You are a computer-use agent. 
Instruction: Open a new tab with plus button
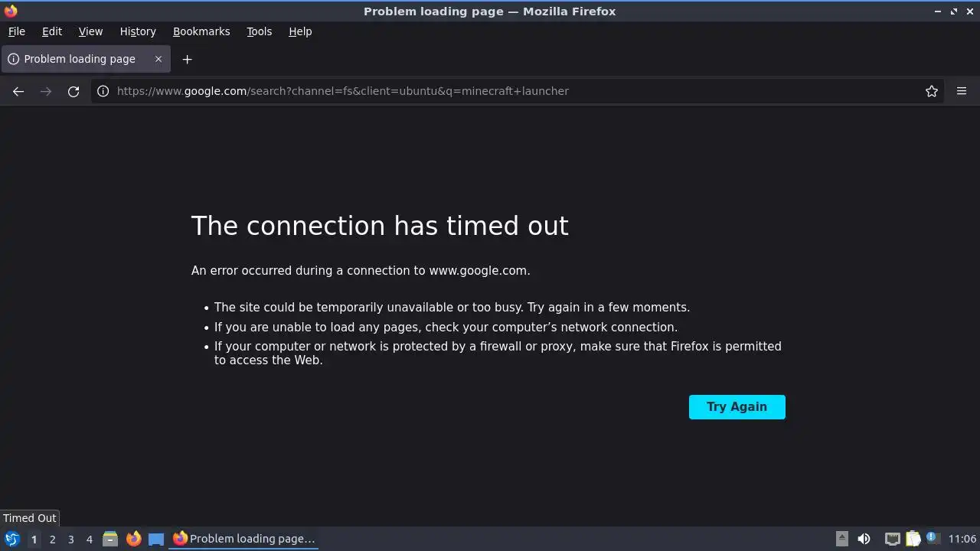pos(187,59)
